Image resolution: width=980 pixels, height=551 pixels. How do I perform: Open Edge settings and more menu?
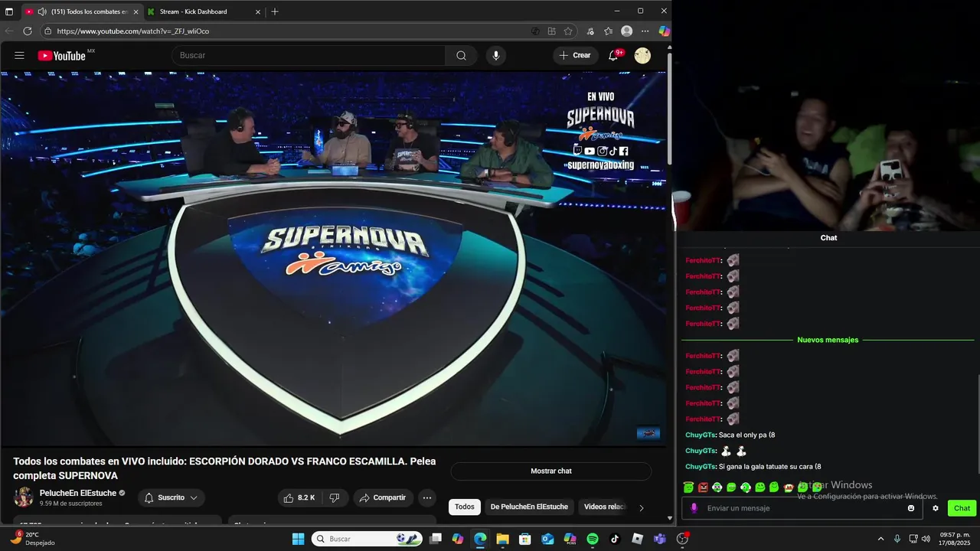(645, 31)
